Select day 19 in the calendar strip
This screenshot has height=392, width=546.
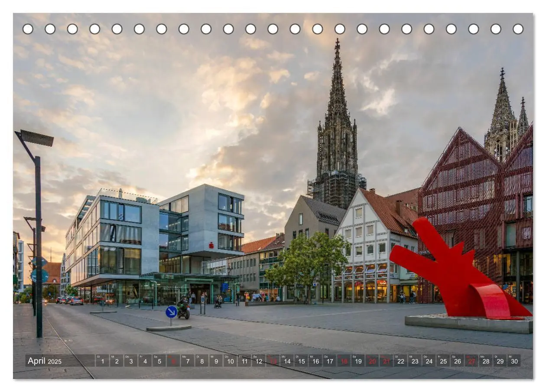pyautogui.click(x=358, y=361)
